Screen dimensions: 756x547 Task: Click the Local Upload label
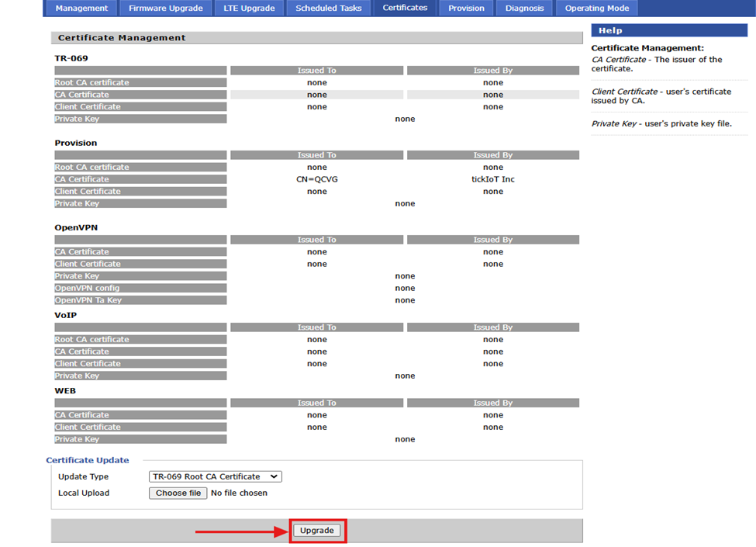tap(84, 493)
